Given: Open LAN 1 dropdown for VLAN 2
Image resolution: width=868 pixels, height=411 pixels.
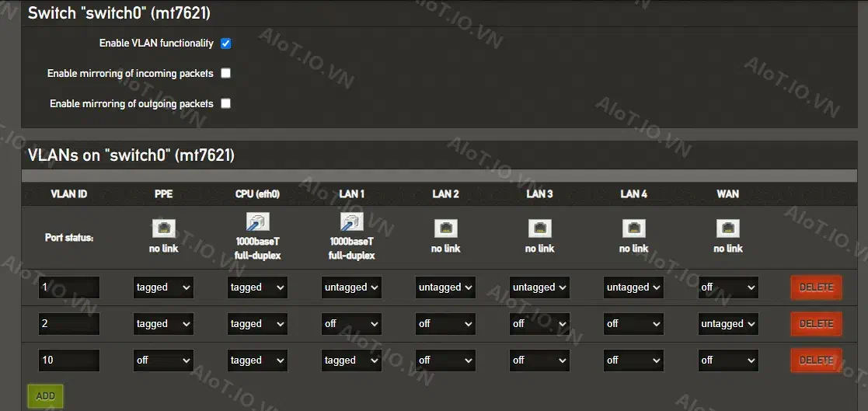Looking at the screenshot, I should [351, 324].
